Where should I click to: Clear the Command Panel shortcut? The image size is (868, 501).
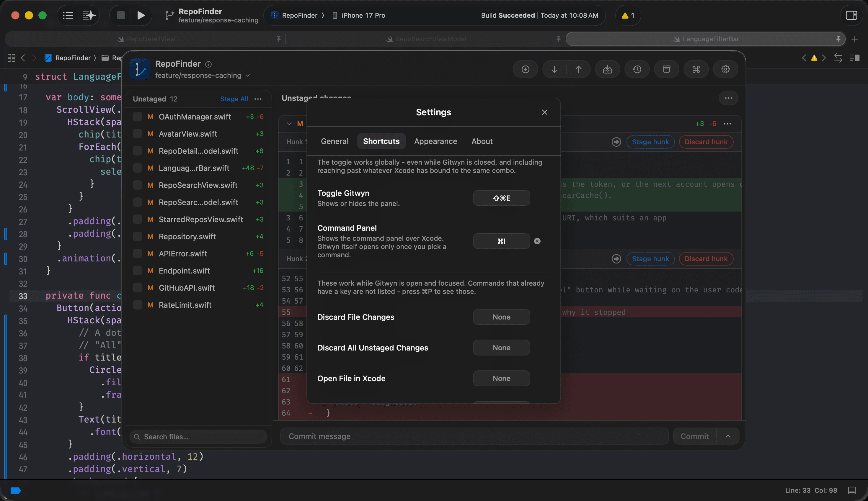click(537, 241)
